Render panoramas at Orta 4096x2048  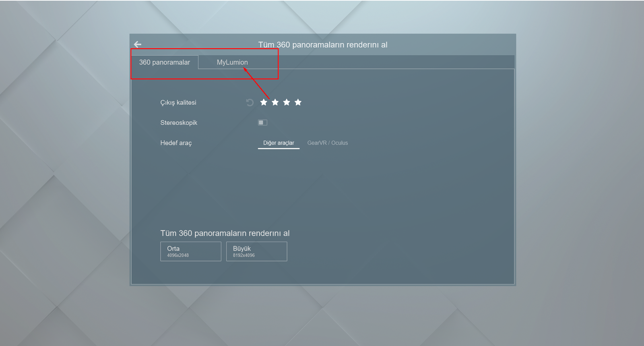point(191,251)
